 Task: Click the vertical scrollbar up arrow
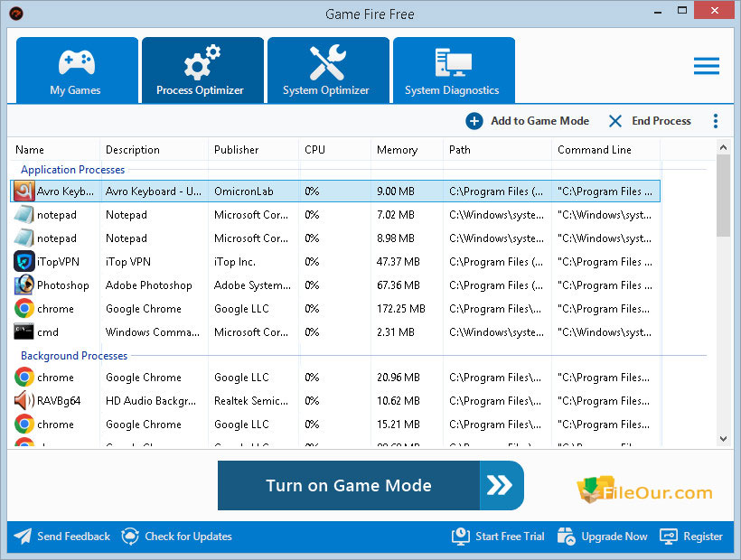[x=723, y=147]
